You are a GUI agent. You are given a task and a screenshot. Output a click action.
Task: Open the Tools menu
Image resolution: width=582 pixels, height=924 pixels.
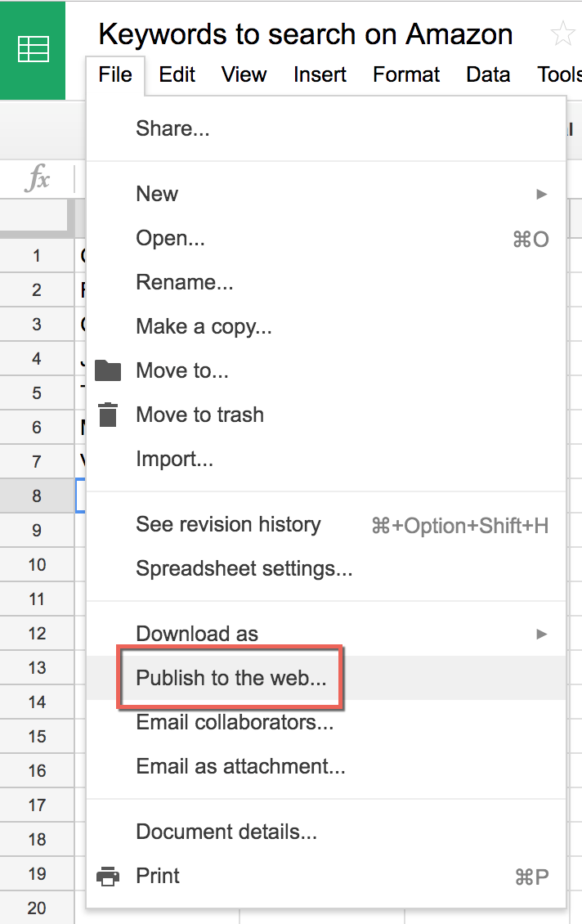coord(559,75)
